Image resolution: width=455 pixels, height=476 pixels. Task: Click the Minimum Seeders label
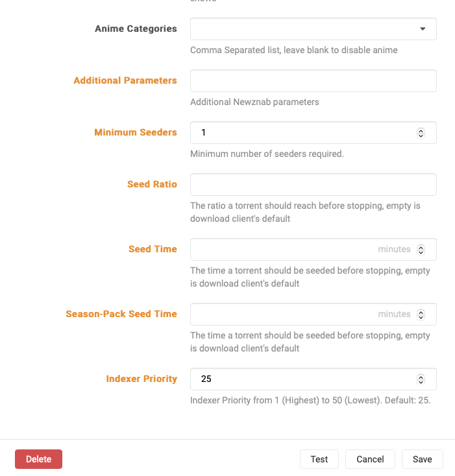coord(136,132)
